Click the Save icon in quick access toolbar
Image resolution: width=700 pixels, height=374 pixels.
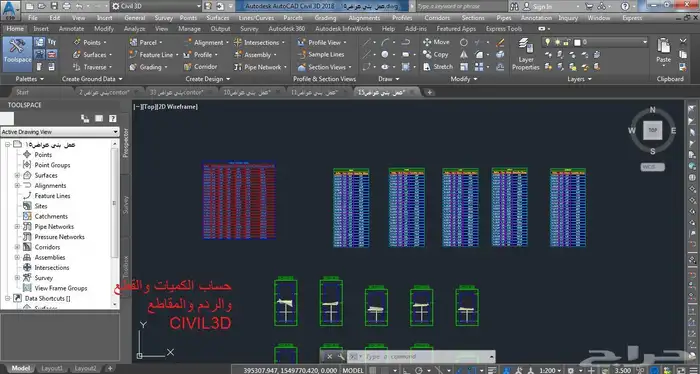point(54,6)
